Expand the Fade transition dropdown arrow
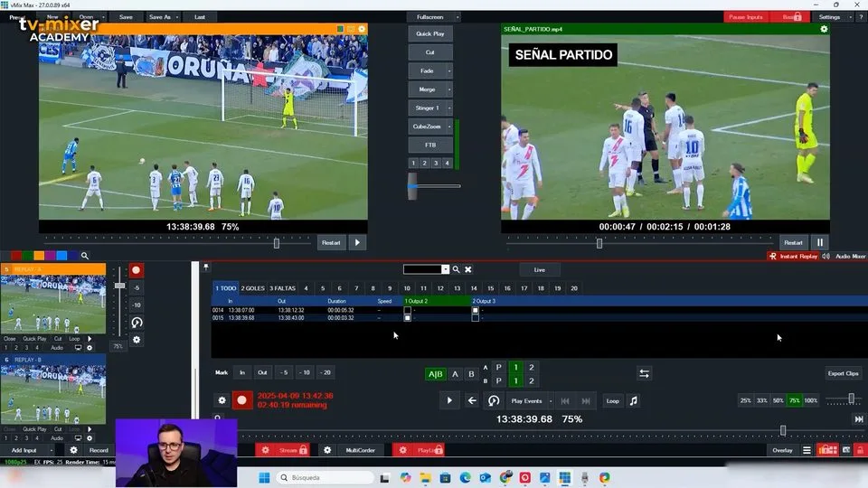This screenshot has width=868, height=488. click(x=449, y=70)
